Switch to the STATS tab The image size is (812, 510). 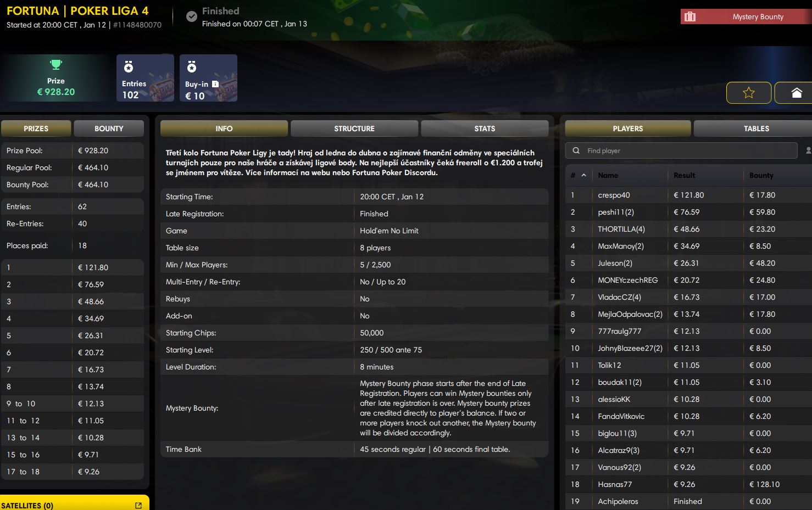(484, 128)
